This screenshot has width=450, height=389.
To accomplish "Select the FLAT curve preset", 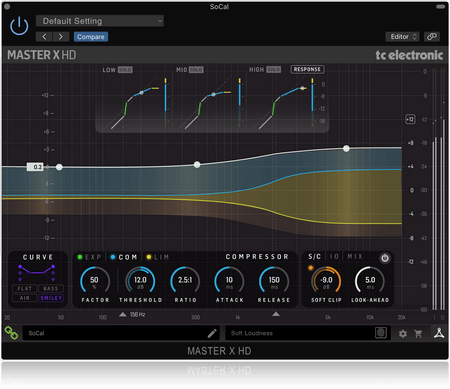I will tap(24, 288).
